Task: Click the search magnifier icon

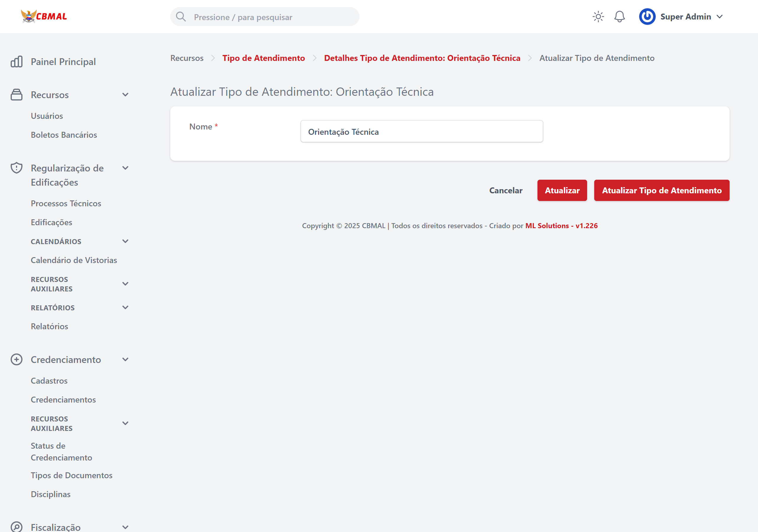Action: click(181, 17)
